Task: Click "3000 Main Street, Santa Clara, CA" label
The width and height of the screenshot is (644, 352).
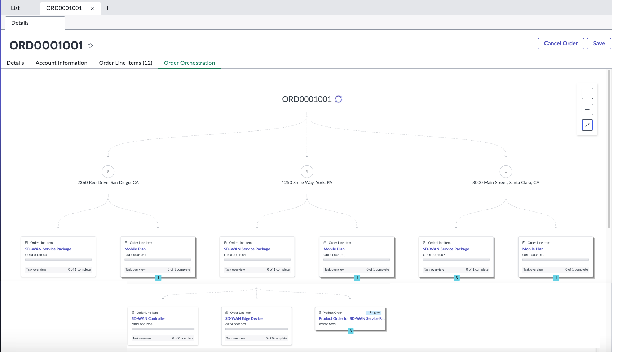Action: point(506,183)
